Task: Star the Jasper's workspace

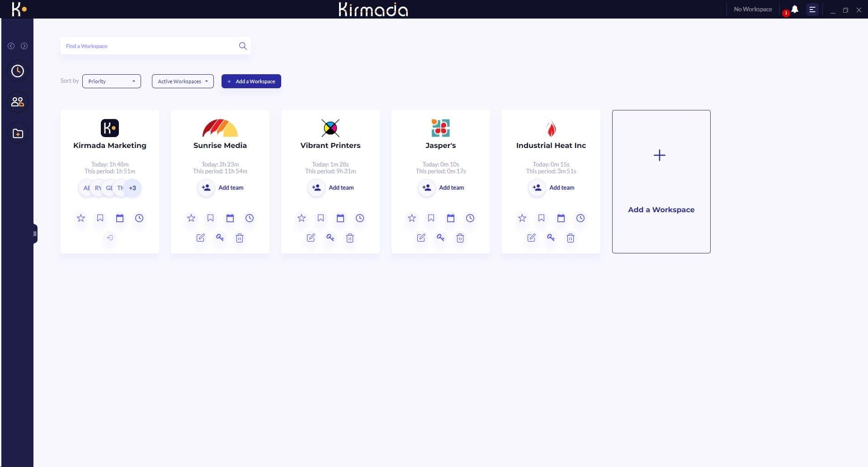Action: [x=411, y=218]
